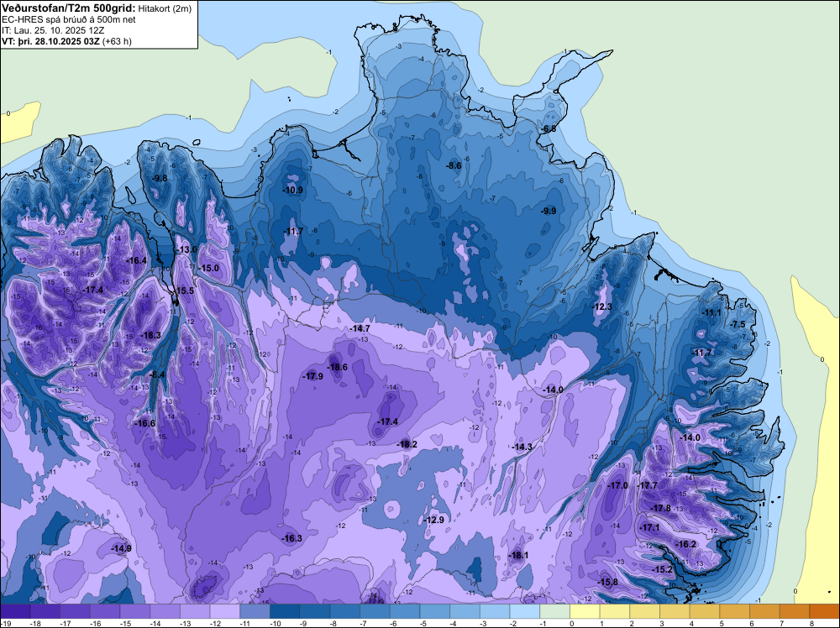The width and height of the screenshot is (840, 628).
Task: Click the '-15.0' temperature value
Action: point(209,268)
